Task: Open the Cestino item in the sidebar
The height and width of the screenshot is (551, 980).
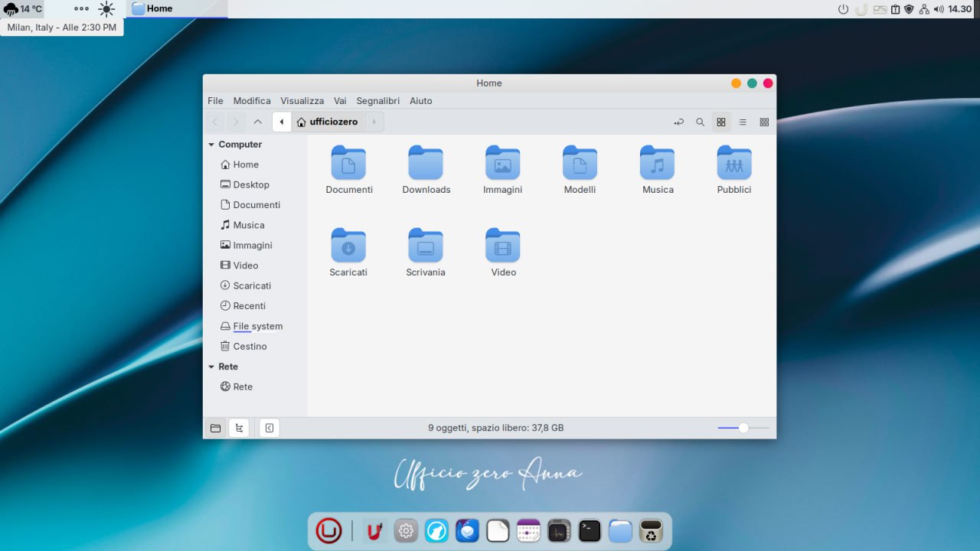Action: (249, 346)
